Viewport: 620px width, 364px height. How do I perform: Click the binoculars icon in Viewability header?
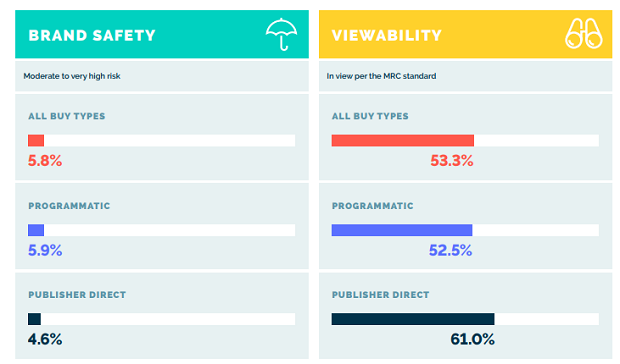(x=584, y=34)
